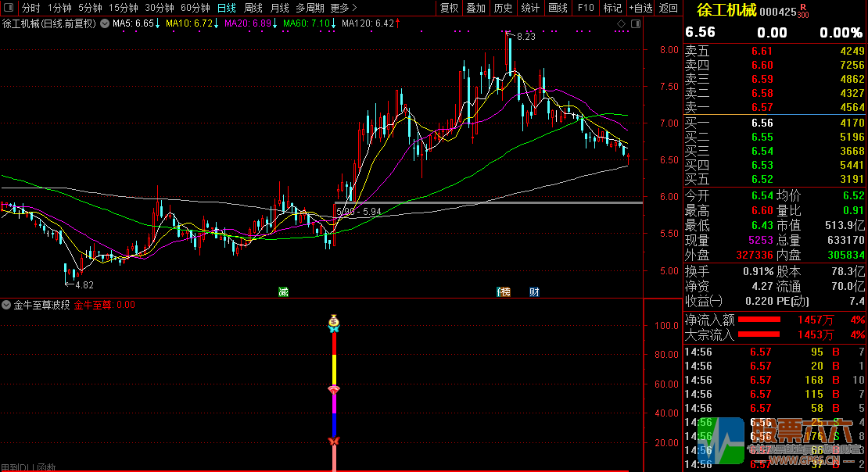The height and width of the screenshot is (472, 868).
Task: Click the 财 financial event marker
Action: click(x=534, y=292)
